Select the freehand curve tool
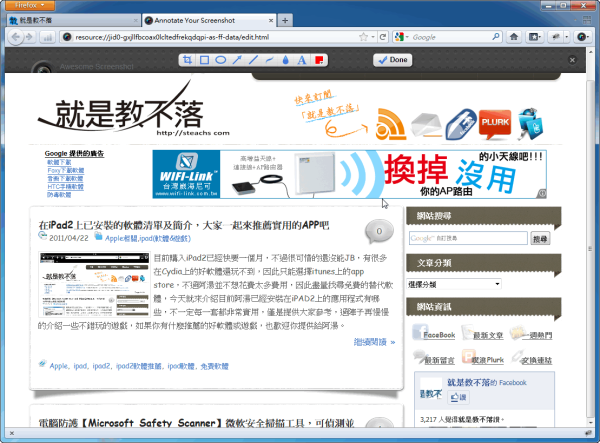600x443 pixels. click(x=270, y=60)
